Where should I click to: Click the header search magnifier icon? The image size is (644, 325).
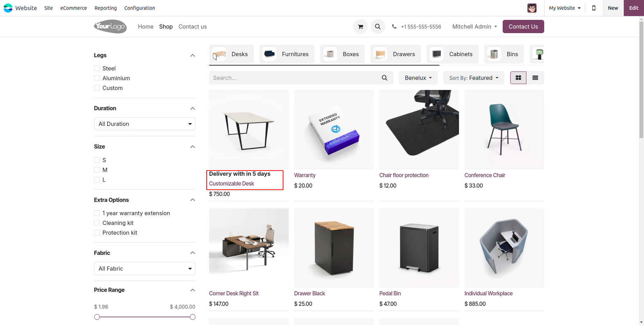click(378, 27)
